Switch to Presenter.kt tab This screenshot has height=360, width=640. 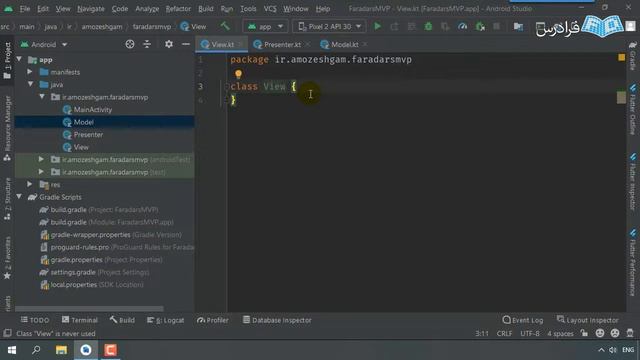pos(282,44)
